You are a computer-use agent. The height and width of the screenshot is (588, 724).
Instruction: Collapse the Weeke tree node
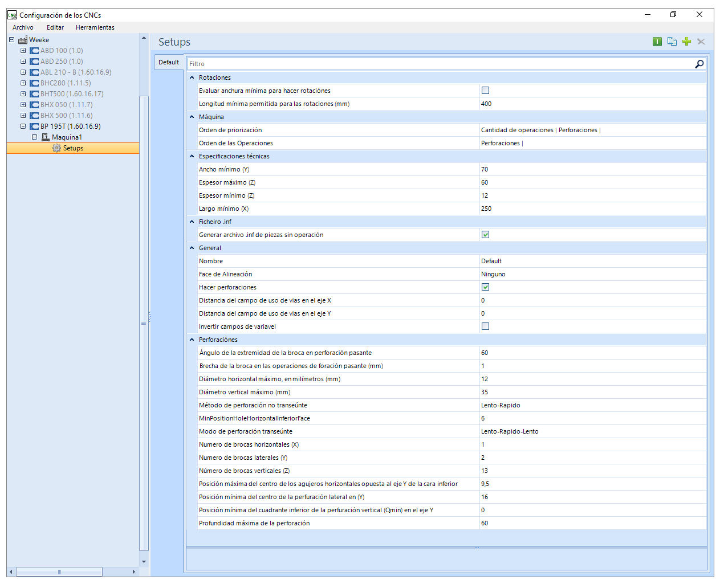point(11,40)
